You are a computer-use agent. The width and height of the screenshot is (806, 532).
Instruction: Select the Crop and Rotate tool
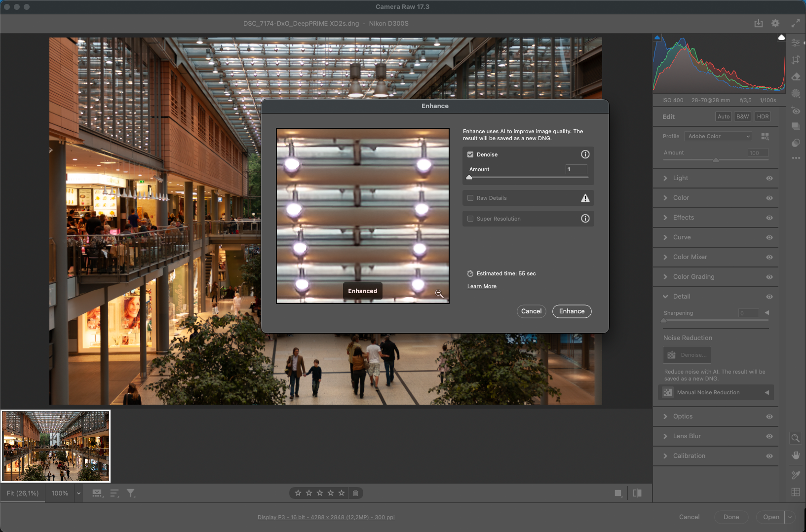pyautogui.click(x=796, y=60)
